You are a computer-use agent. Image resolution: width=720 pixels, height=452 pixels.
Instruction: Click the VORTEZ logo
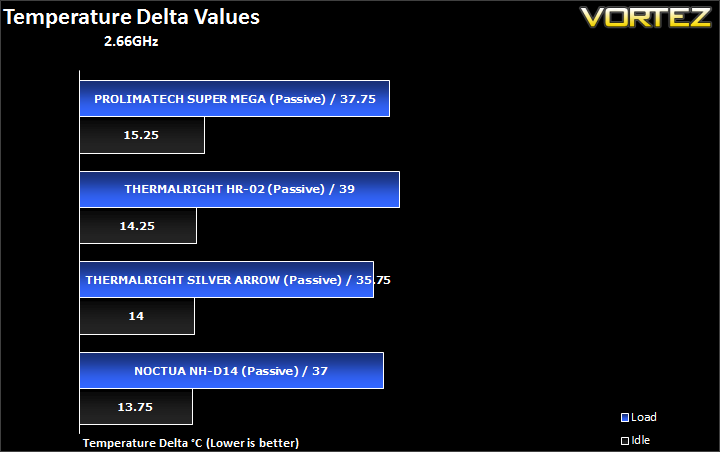[x=646, y=17]
